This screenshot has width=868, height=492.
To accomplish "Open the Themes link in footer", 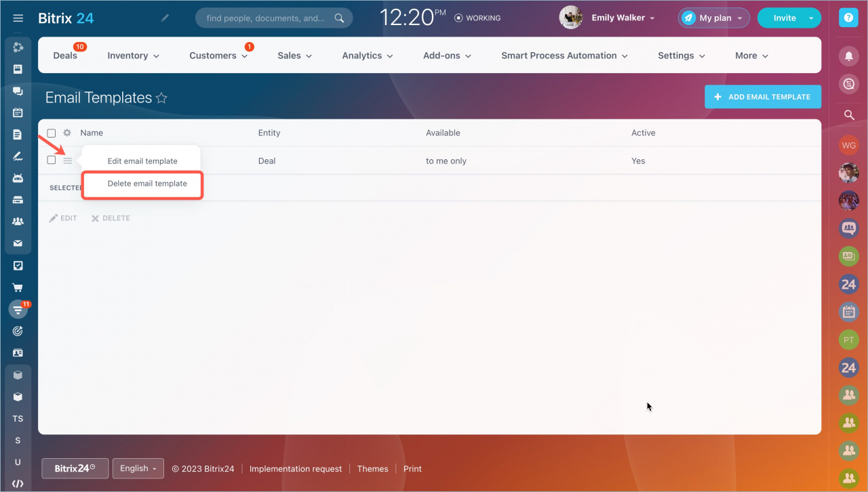I will point(373,469).
